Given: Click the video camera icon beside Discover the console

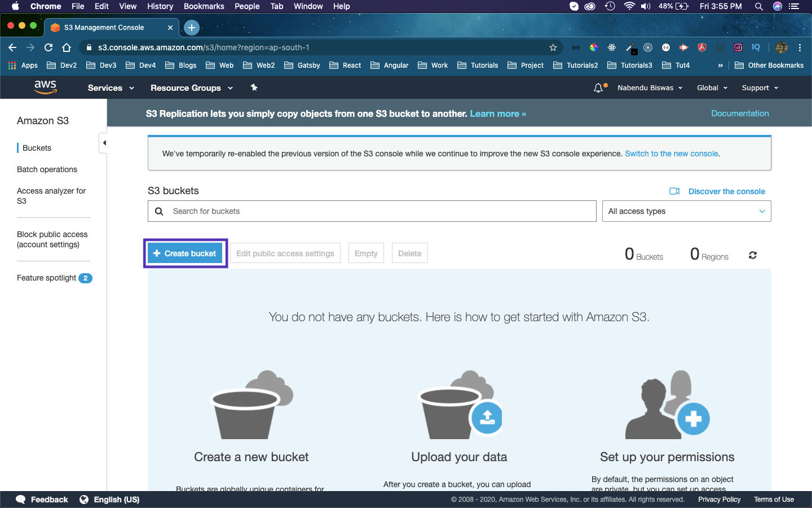Looking at the screenshot, I should tap(674, 191).
